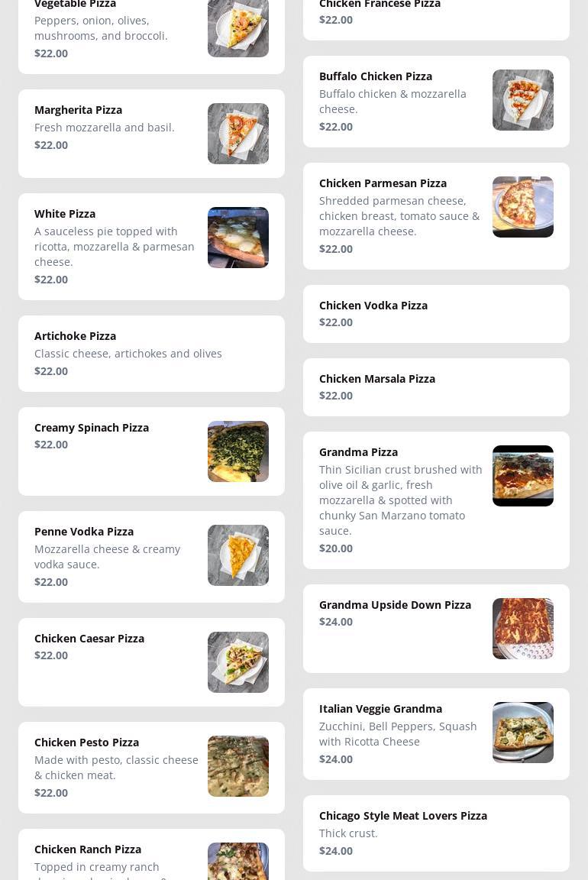
Task: Click the Creamy Spinach Pizza thumbnail
Action: [x=238, y=451]
